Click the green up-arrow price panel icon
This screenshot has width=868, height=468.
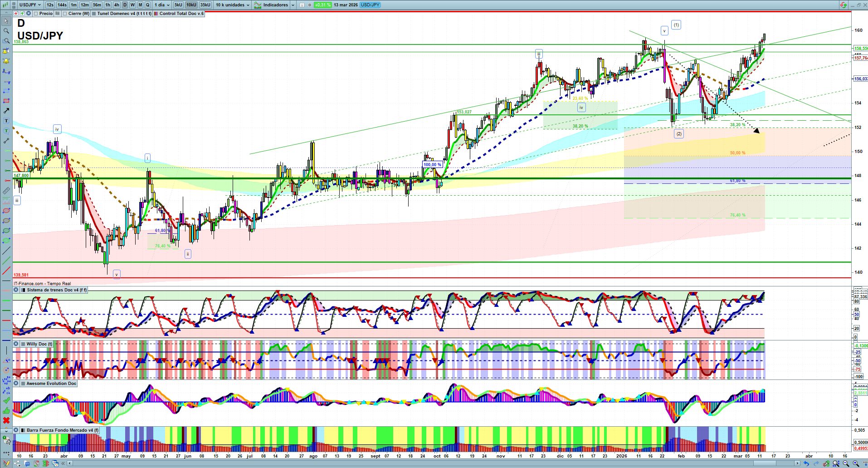(22, 14)
